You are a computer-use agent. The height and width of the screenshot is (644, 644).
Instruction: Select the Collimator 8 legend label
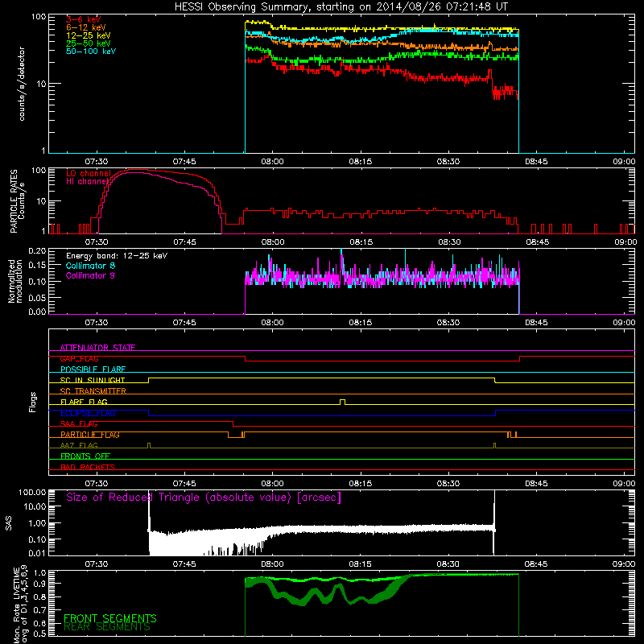[90, 266]
